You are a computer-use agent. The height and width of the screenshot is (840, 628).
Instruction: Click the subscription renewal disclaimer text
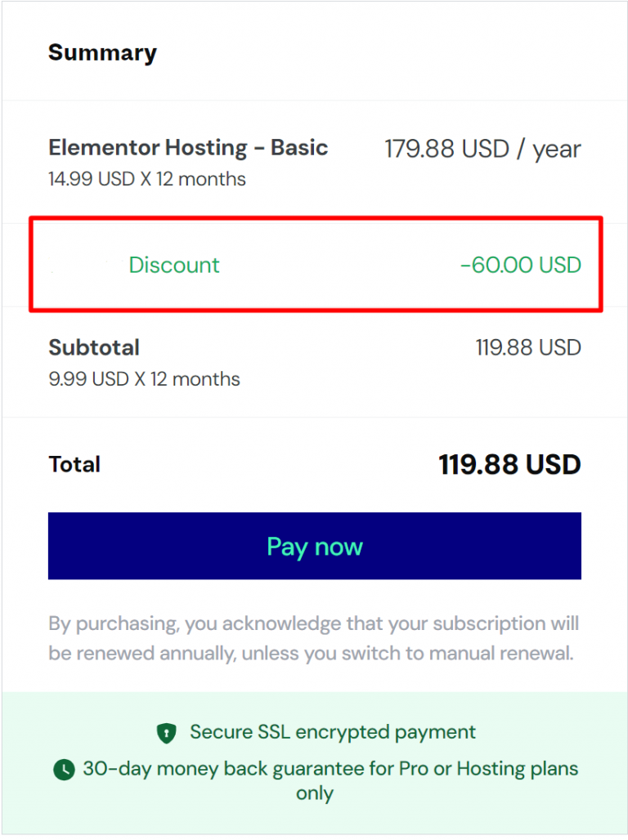pos(314,639)
